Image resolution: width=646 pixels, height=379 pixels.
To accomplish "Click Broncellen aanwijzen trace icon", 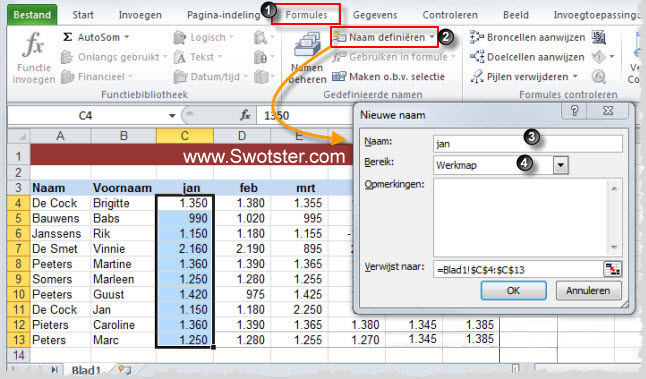I will (477, 37).
